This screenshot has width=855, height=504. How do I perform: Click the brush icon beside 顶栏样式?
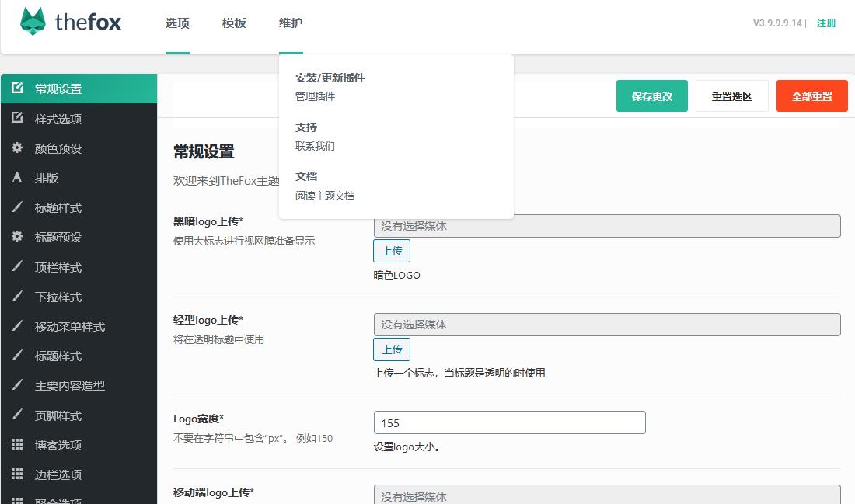coord(17,267)
